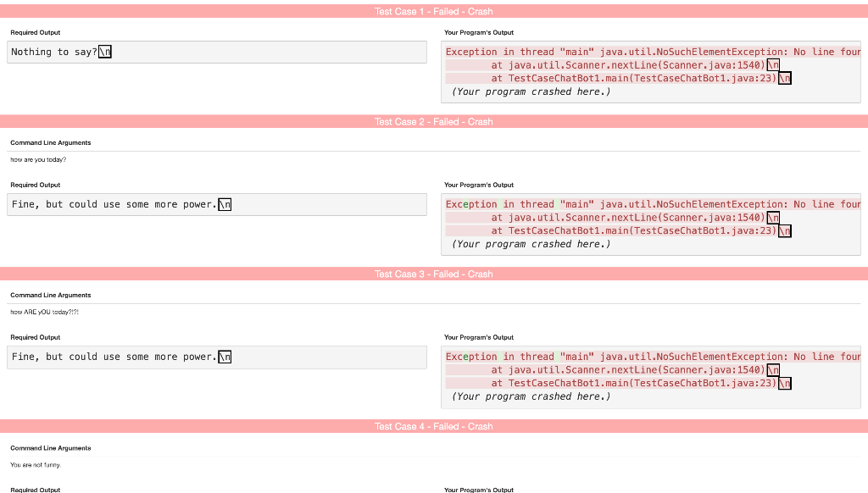868x493 pixels.
Task: Click Test Case 1's TestCaseChatBot1.main stack trace line
Action: click(618, 79)
